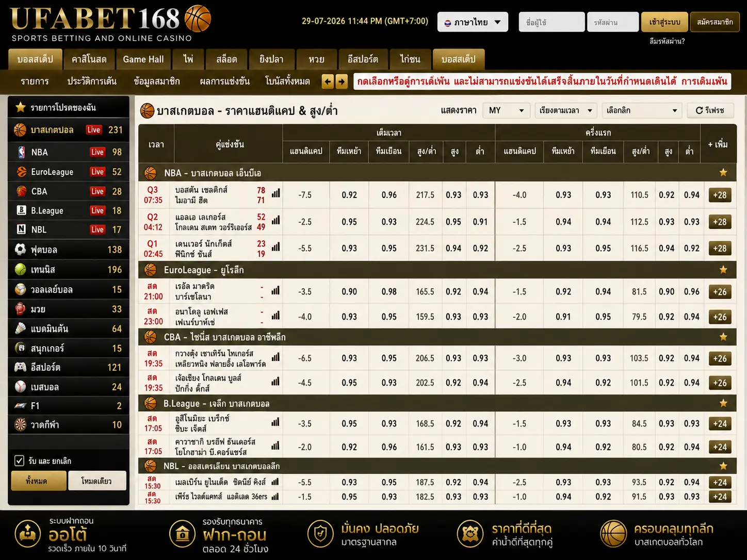747x560 pixels.
Task: Select full-time 0.96 away odds for Miami Heat
Action: click(389, 195)
